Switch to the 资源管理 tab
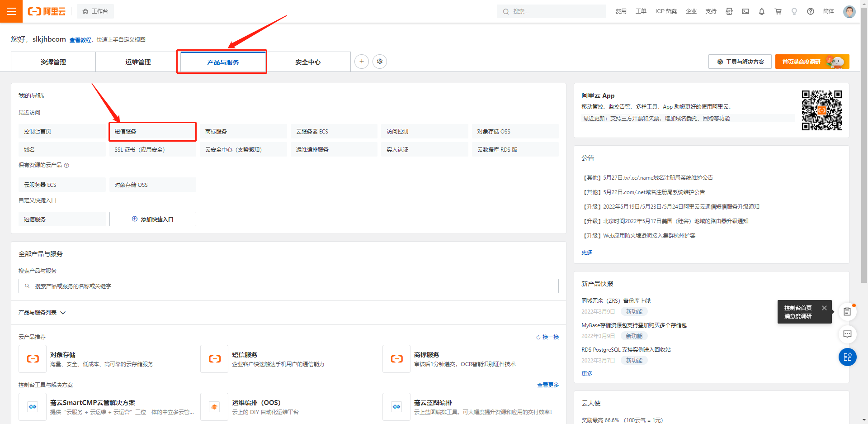This screenshot has height=424, width=868. (x=53, y=62)
